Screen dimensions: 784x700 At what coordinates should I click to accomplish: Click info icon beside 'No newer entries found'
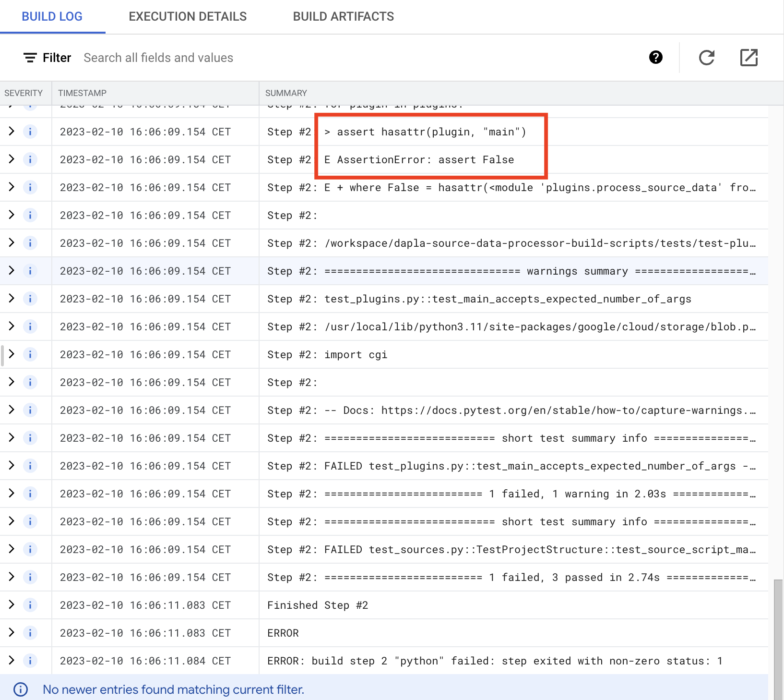21,689
